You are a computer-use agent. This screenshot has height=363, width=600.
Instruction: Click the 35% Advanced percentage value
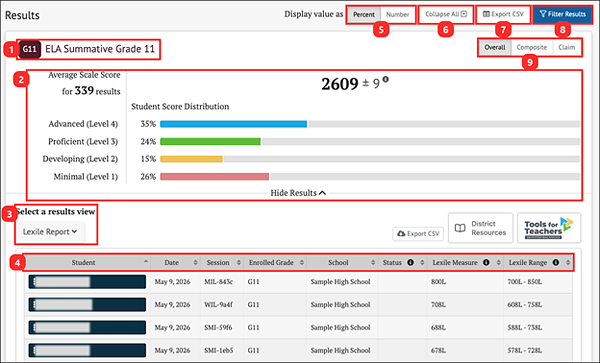[x=148, y=124]
